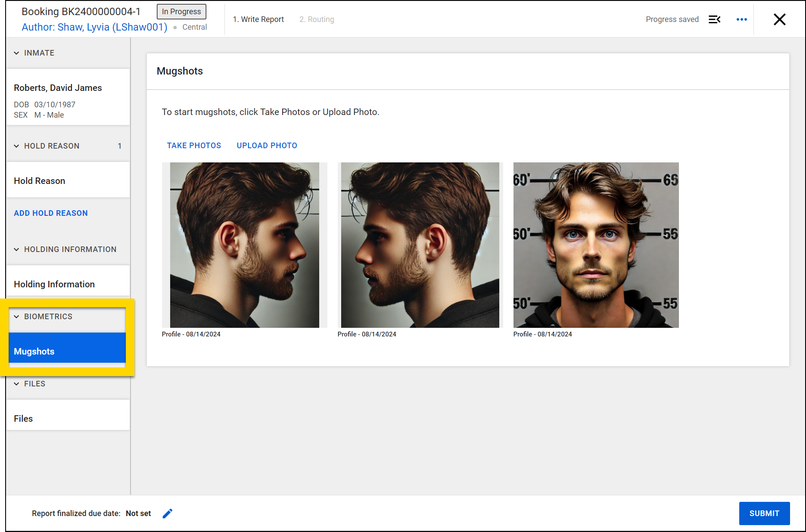Viewport: 806px width, 532px height.
Task: Collapse the BIOMETRICS section
Action: (x=16, y=317)
